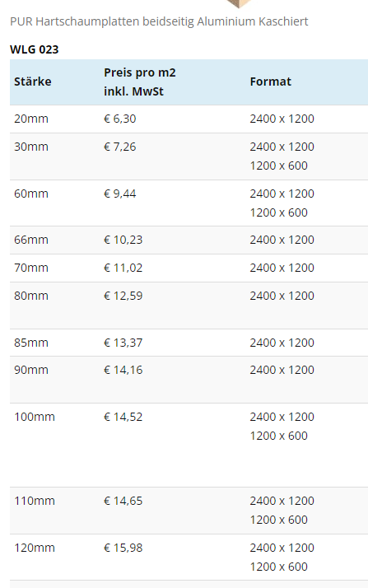Select the Stärke column header

tap(33, 82)
